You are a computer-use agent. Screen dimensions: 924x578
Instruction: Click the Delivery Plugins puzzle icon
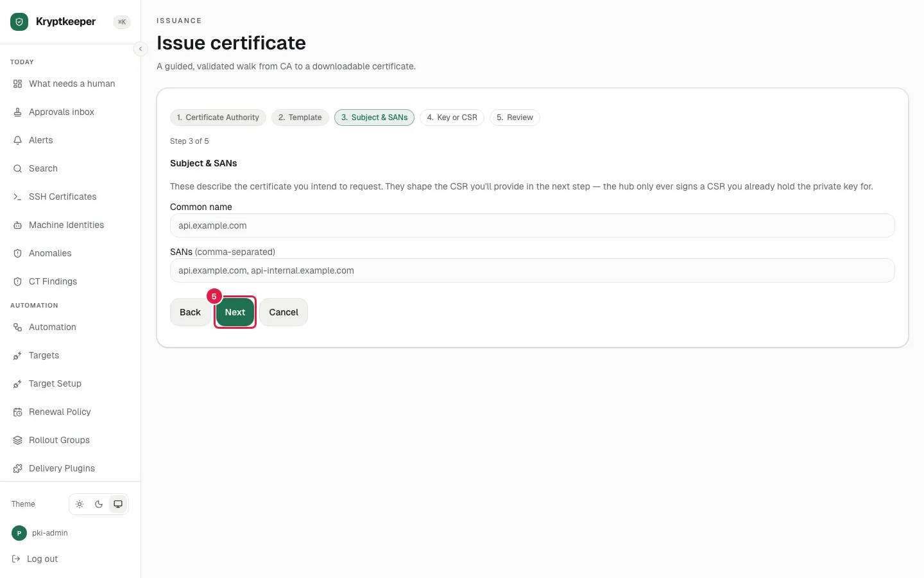click(17, 469)
